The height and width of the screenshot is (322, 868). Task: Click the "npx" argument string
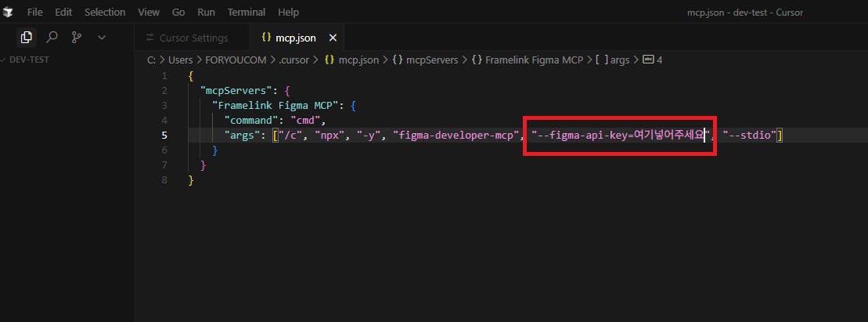click(x=330, y=136)
